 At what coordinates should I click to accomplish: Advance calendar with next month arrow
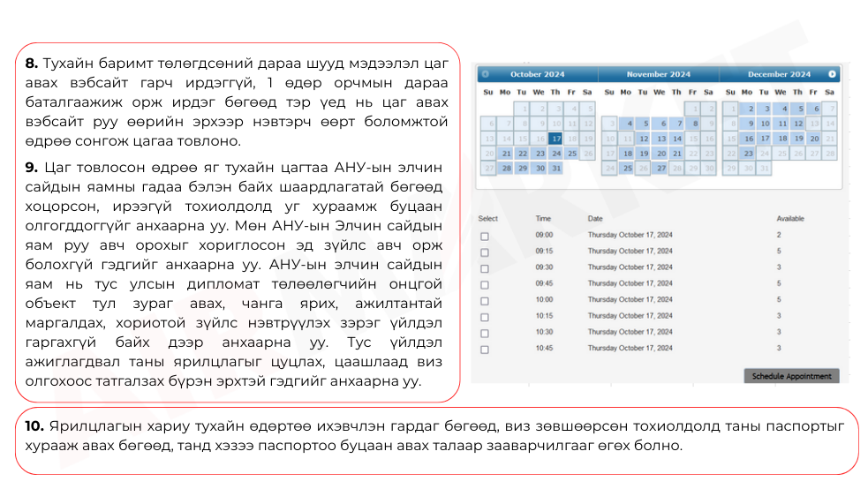(832, 74)
